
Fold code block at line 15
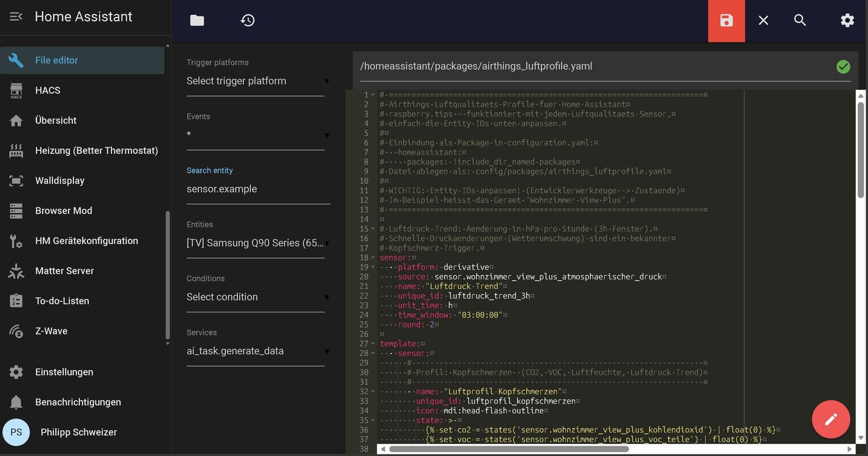(373, 229)
